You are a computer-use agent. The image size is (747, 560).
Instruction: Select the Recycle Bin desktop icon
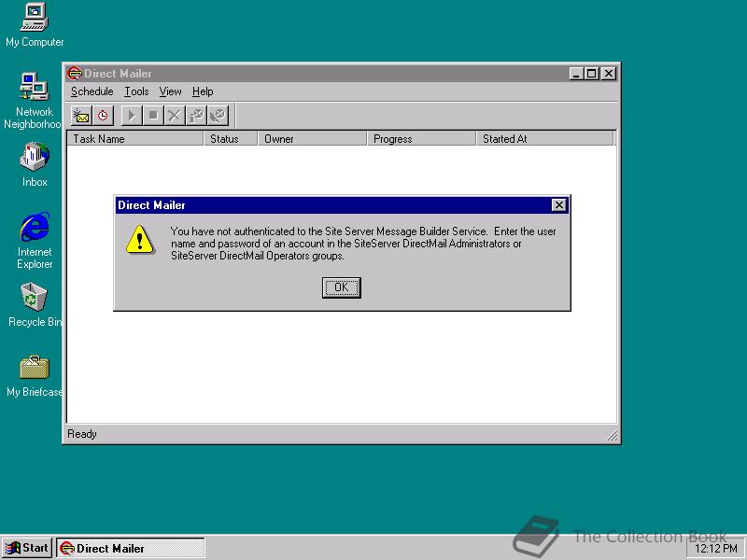tap(35, 305)
